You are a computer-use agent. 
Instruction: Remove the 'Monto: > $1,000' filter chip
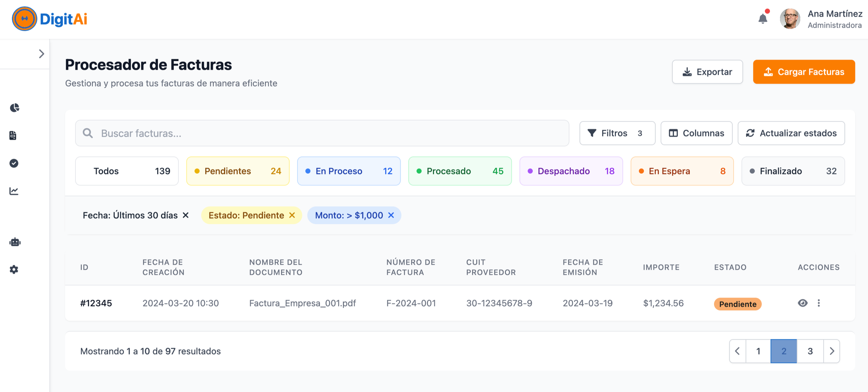pyautogui.click(x=391, y=215)
